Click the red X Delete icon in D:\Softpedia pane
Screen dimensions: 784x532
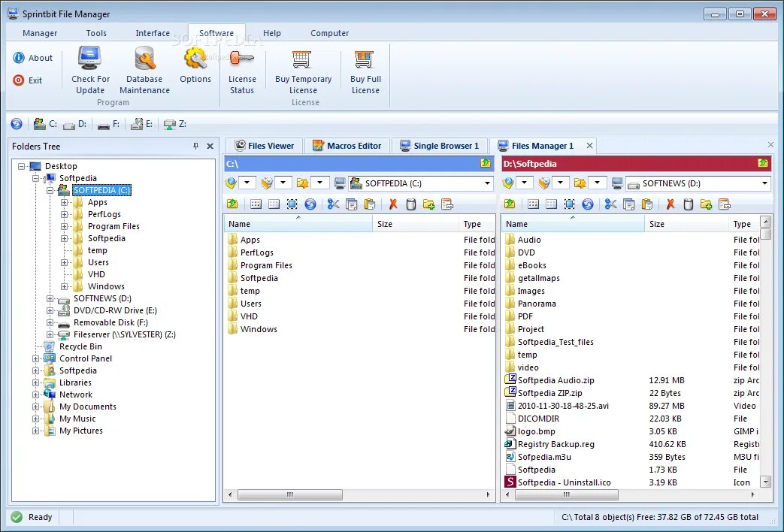(670, 204)
